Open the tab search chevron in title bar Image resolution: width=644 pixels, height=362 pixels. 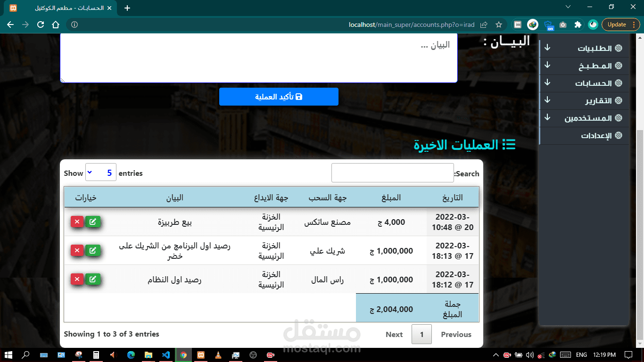point(568,7)
